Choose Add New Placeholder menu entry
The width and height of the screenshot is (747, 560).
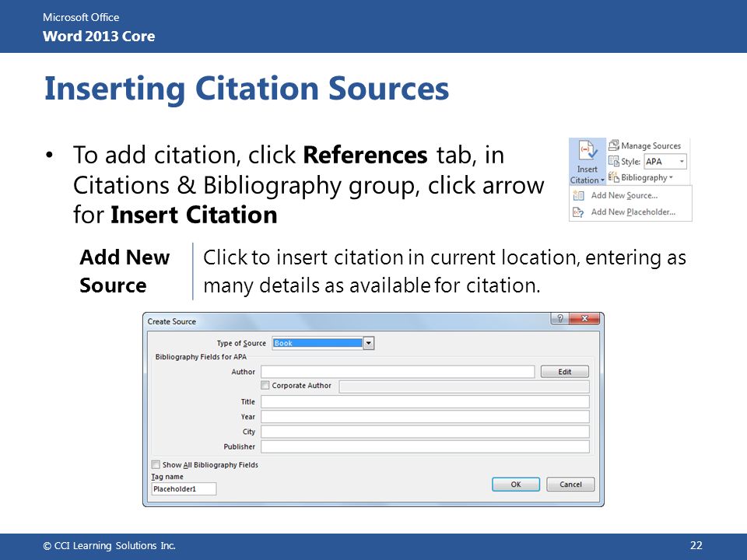coord(630,212)
